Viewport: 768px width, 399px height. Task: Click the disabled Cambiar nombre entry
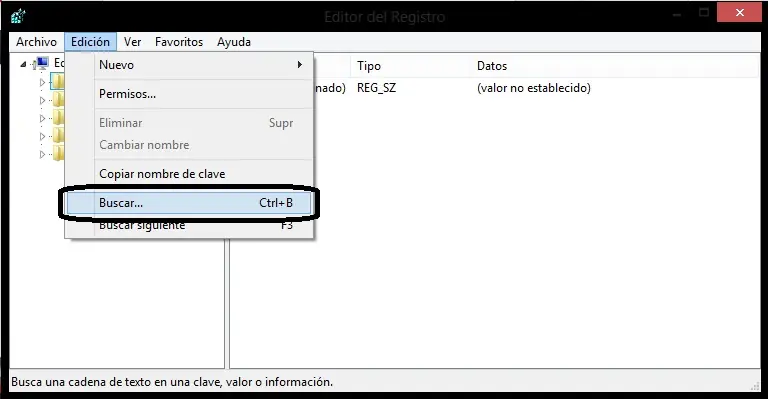189,145
